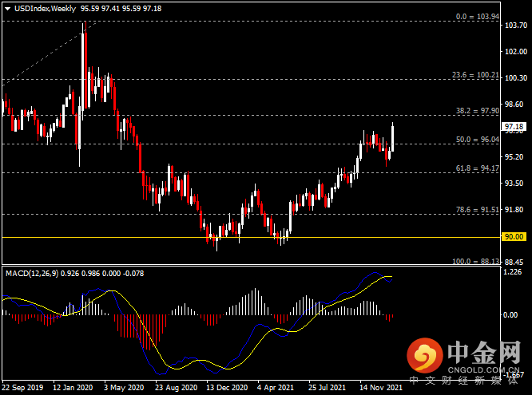Click the CNGOLD logo icon
Viewport: 532px width, 395px height.
point(425,356)
